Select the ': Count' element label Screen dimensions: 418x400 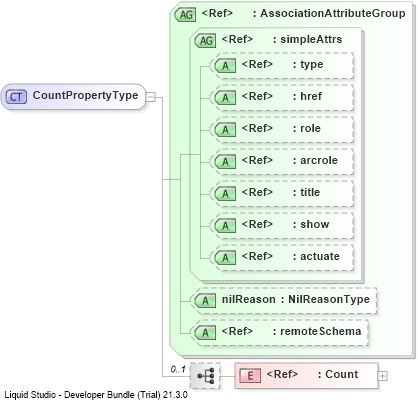click(x=338, y=374)
